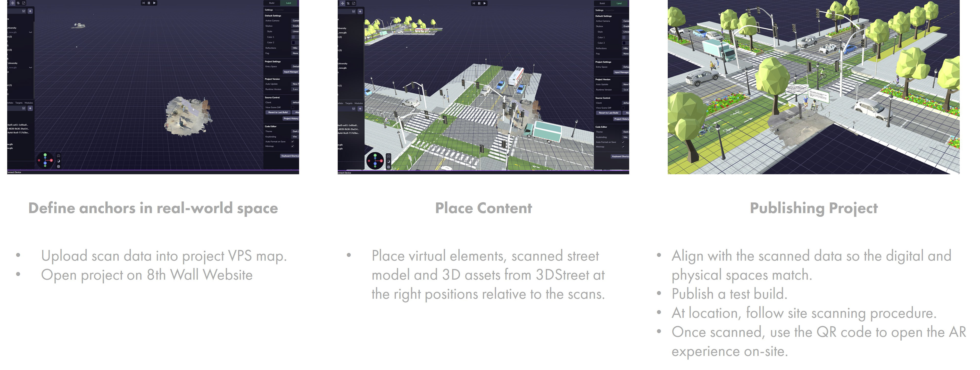Click the grid toggle icon beside gizmo in Define anchors screenshot
980x370 pixels.
pos(58,166)
